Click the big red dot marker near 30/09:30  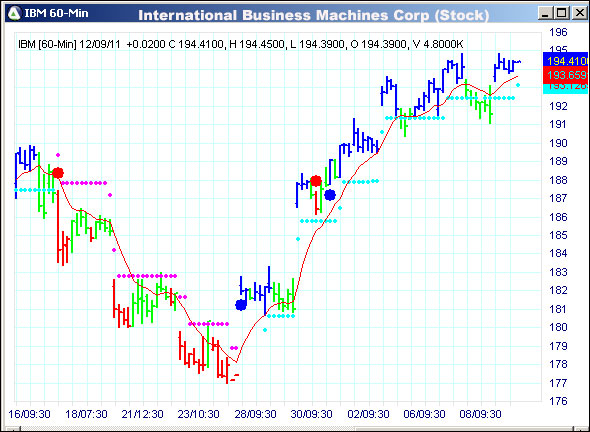click(316, 181)
